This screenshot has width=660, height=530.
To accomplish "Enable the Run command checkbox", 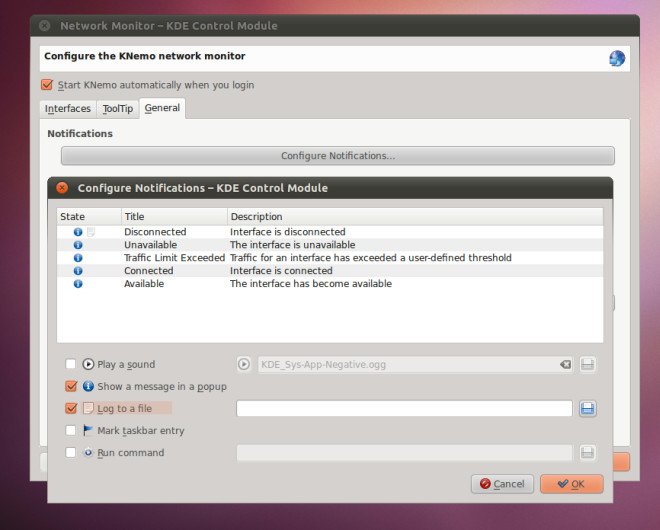I will pyautogui.click(x=71, y=453).
